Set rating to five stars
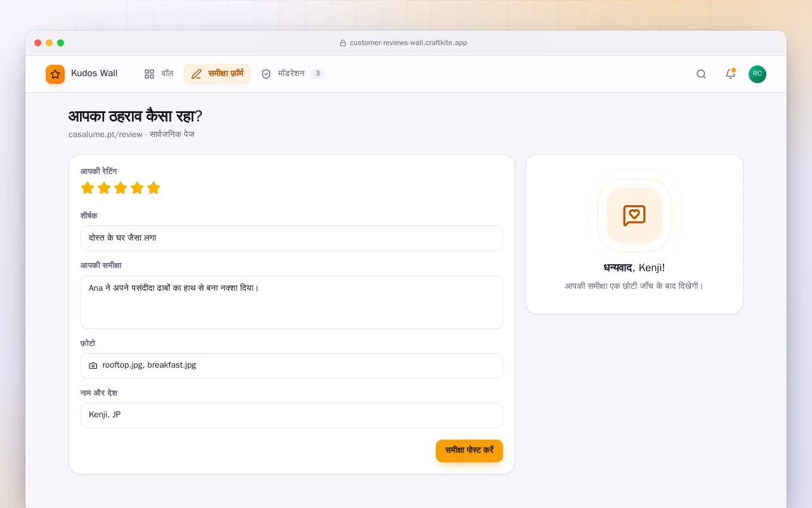The height and width of the screenshot is (508, 812). coord(154,188)
